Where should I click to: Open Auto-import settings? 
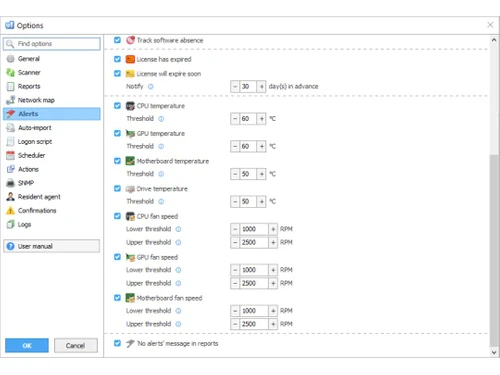click(x=52, y=128)
